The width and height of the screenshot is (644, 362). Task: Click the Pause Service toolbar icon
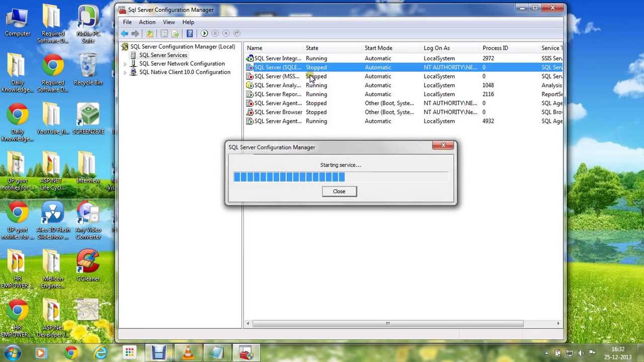pyautogui.click(x=215, y=33)
